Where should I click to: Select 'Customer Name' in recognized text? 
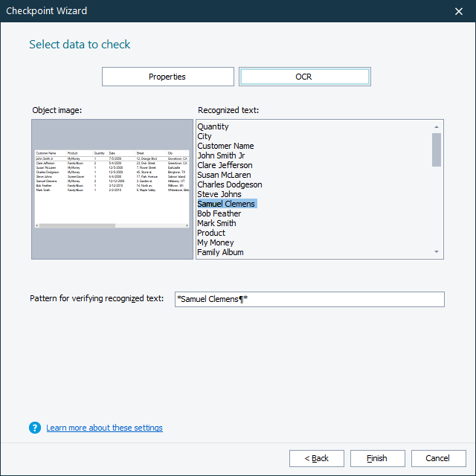tap(225, 147)
